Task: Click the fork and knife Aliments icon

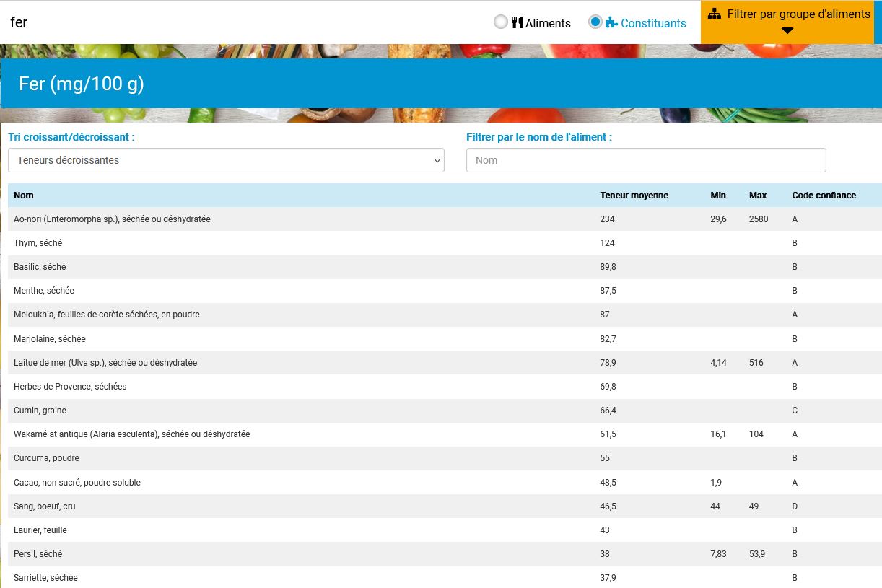Action: coord(517,22)
